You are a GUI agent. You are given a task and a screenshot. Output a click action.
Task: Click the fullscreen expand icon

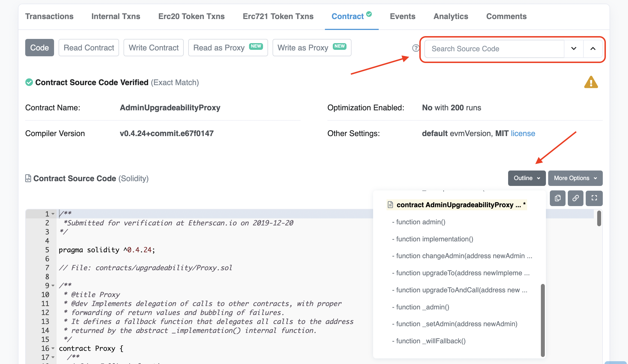click(x=594, y=199)
